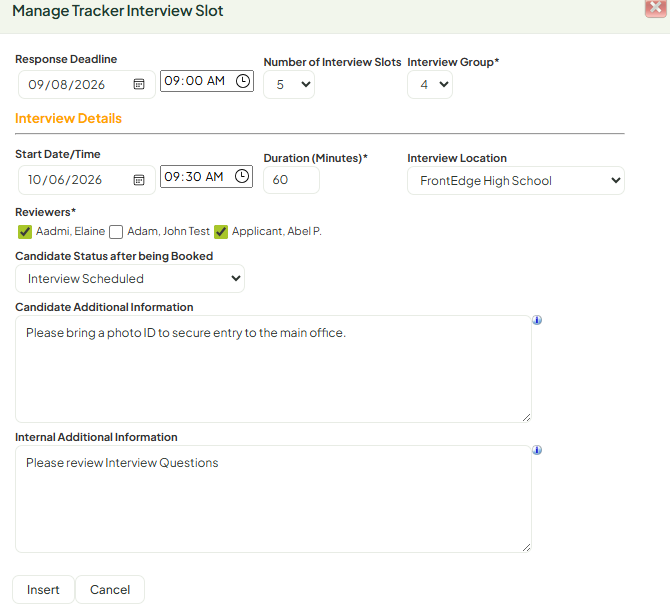This screenshot has width=670, height=604.
Task: Show info for Internal Additional Information
Action: pos(537,450)
